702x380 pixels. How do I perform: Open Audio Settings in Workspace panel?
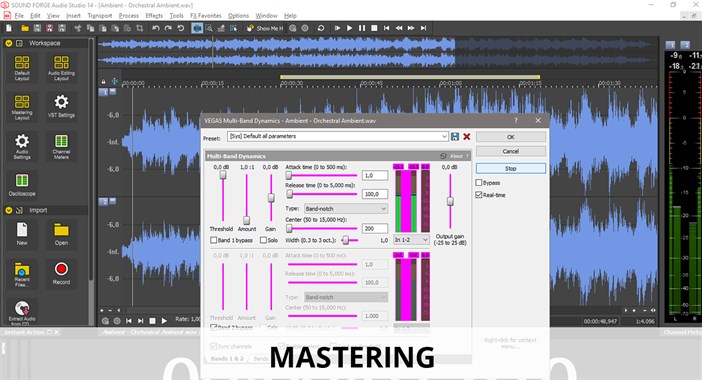point(22,146)
